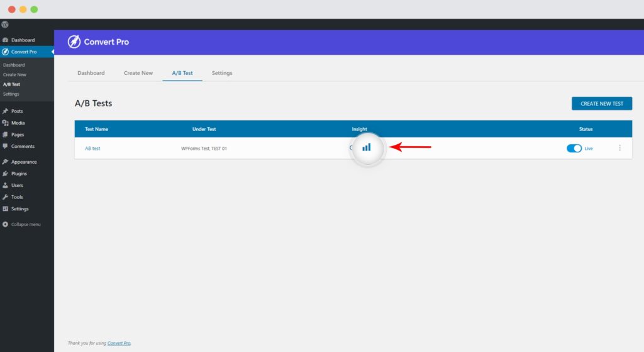Select the A/B Test tab

pos(182,73)
